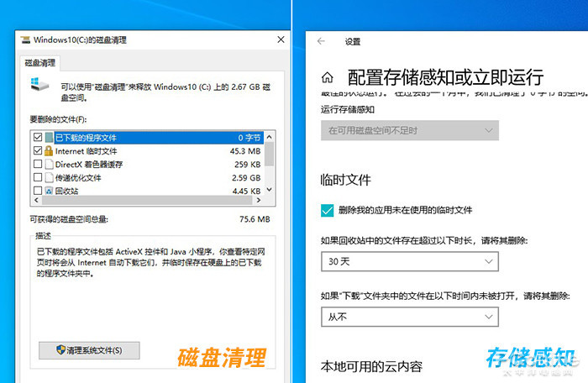
Task: Click the Disk Cleanup title bar drive icon
Action: coord(25,39)
